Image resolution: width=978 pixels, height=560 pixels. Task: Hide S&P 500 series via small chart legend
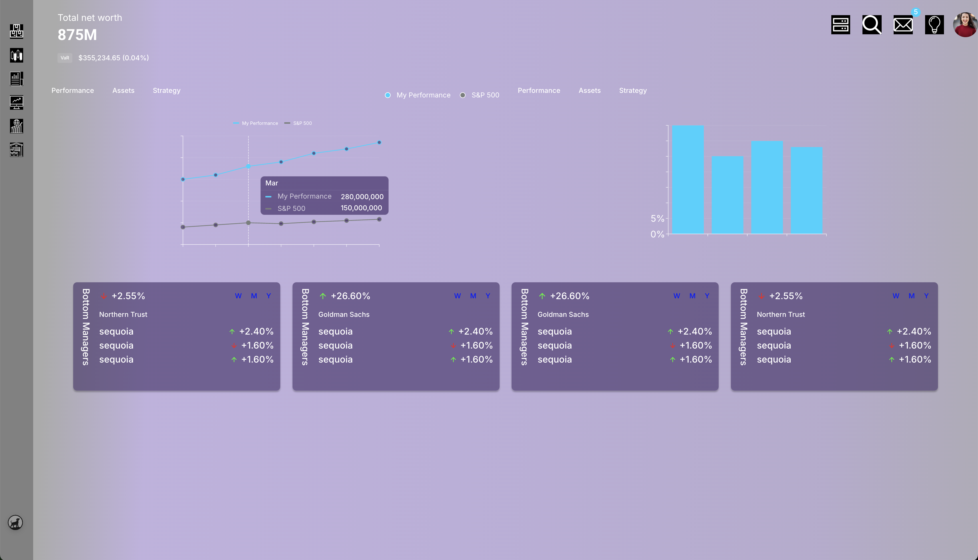click(302, 123)
